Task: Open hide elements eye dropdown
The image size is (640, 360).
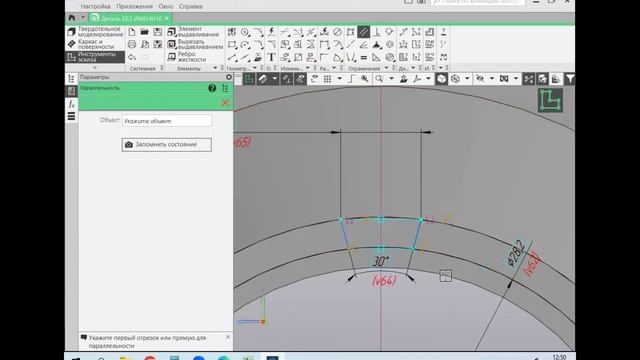Action: (x=491, y=79)
